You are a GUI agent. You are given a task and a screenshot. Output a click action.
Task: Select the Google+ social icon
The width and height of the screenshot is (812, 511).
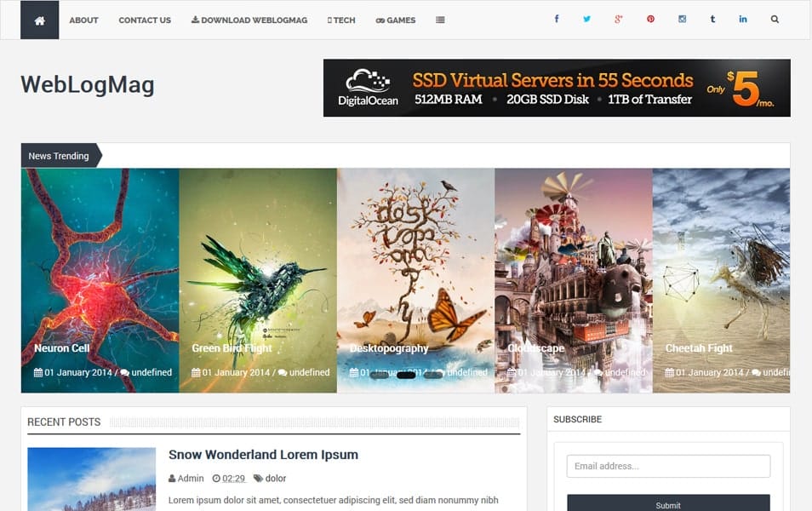(x=619, y=18)
